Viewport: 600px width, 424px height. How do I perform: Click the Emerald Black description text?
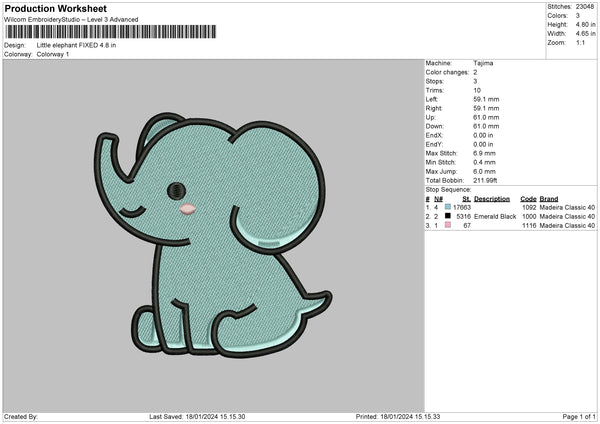coord(496,216)
